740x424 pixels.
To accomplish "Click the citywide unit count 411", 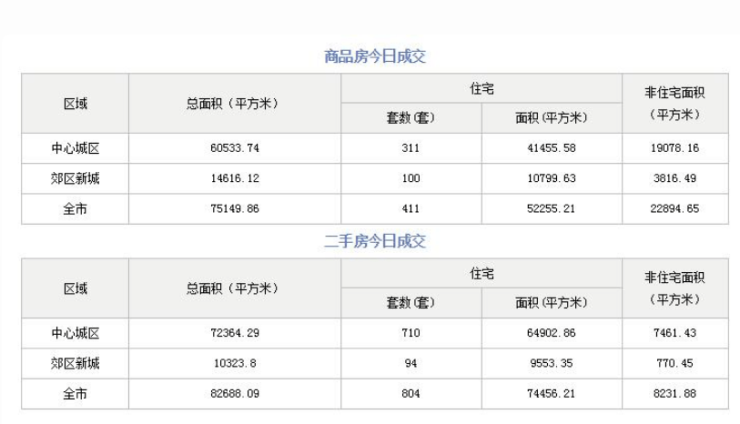I will pyautogui.click(x=411, y=209).
